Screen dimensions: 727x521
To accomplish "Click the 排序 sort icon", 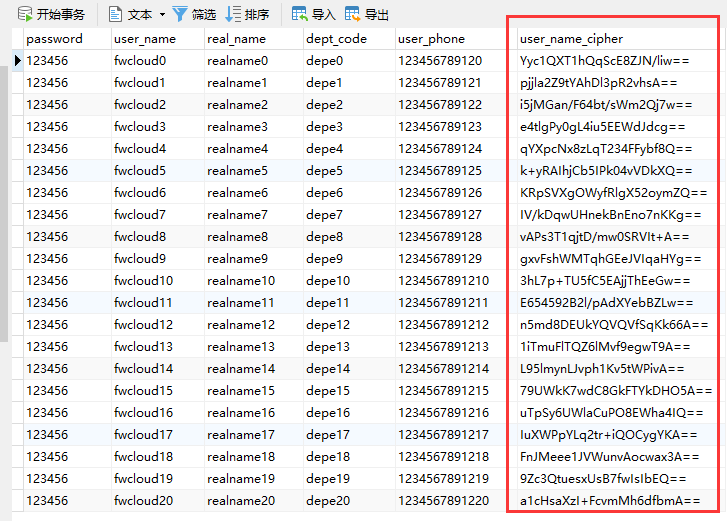I will coord(233,14).
